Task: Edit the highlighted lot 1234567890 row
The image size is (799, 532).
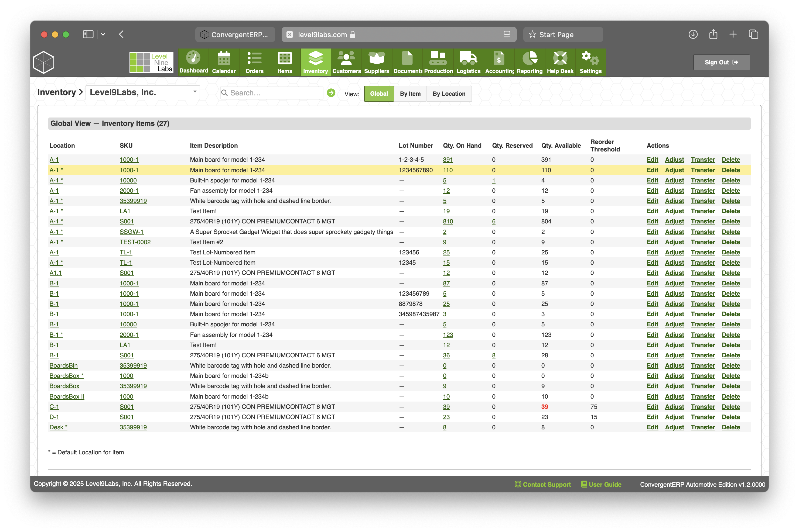Action: coord(652,170)
